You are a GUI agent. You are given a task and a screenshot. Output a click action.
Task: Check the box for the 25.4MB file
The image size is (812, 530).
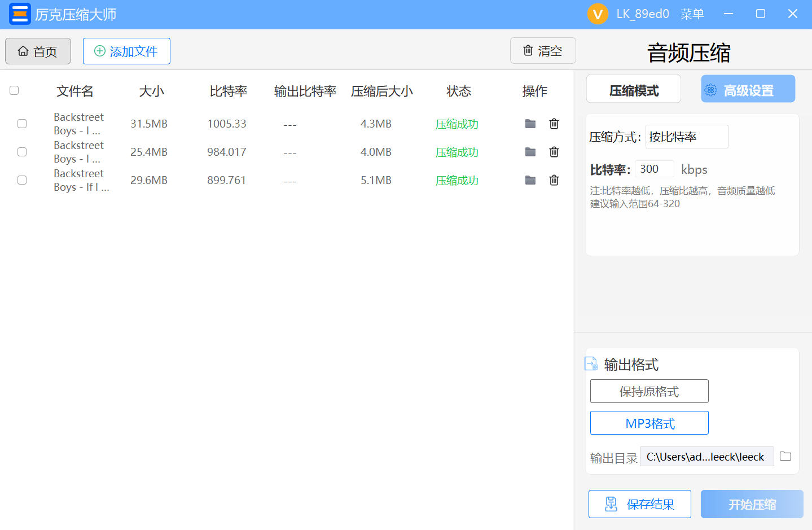tap(22, 152)
